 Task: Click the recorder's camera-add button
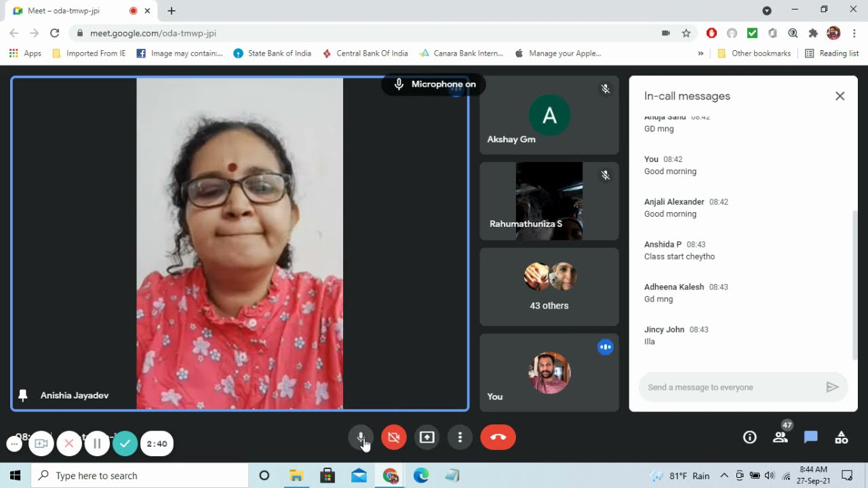click(x=41, y=443)
